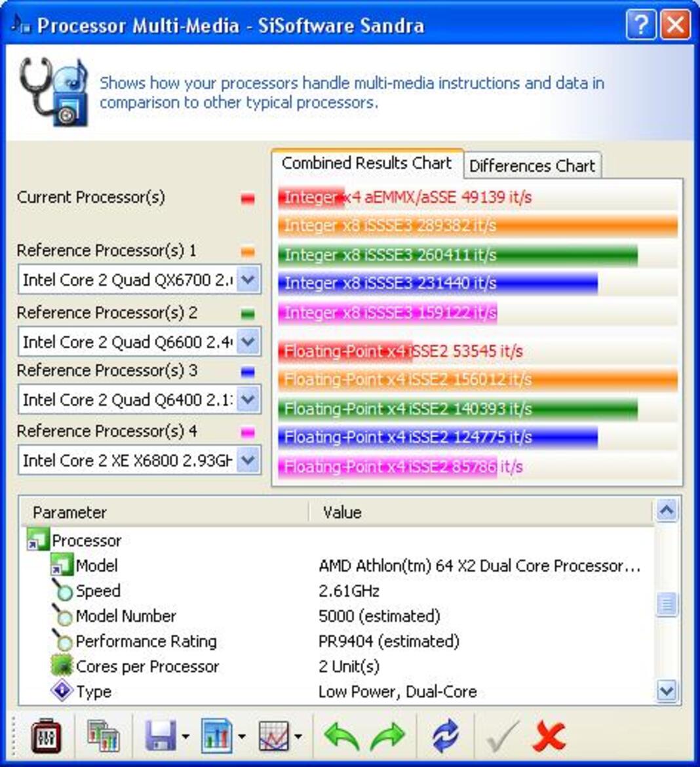The height and width of the screenshot is (767, 700).
Task: Click the bar chart view icon
Action: (216, 735)
